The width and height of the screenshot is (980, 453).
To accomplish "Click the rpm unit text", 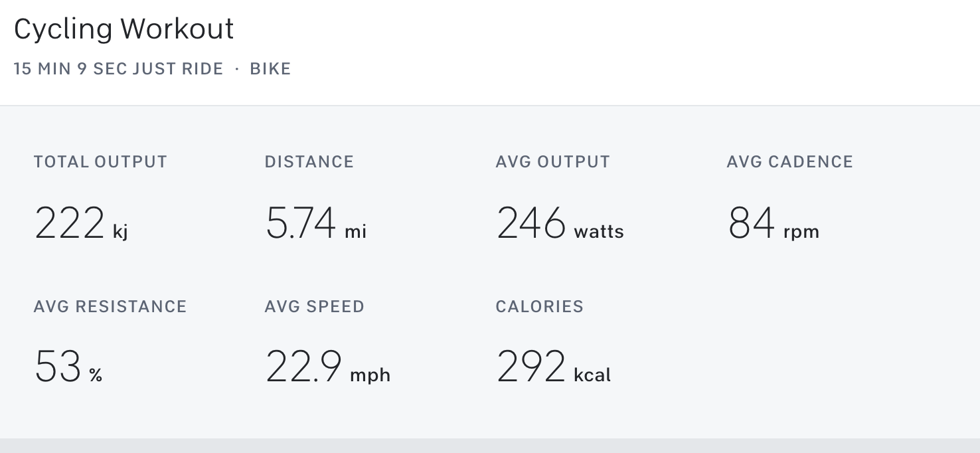I will (x=801, y=232).
